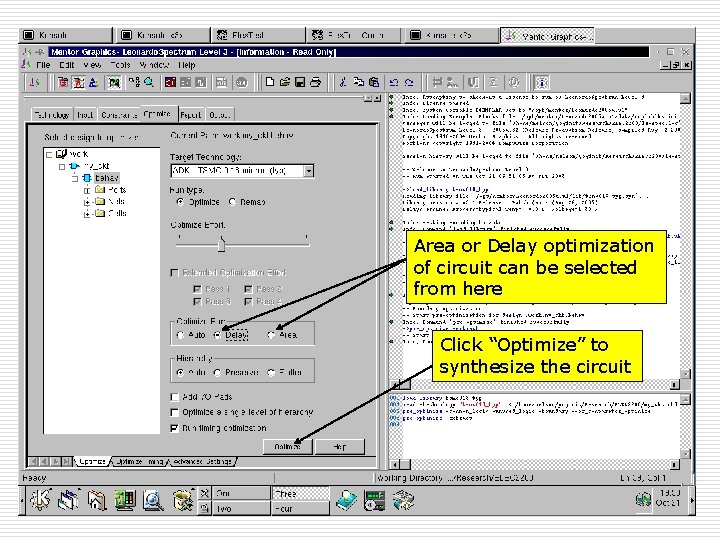The image size is (720, 540).
Task: Switch to virtual desktop Three
Action: pos(300,494)
